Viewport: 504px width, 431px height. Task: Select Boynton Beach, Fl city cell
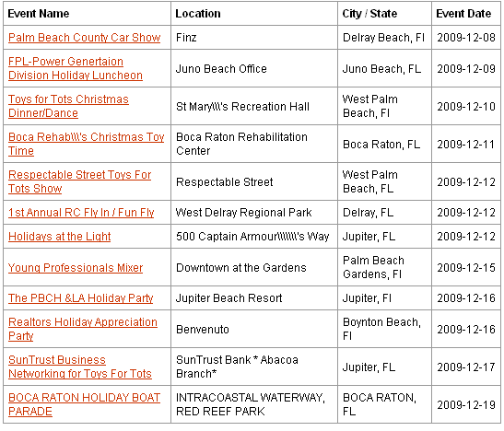point(384,329)
